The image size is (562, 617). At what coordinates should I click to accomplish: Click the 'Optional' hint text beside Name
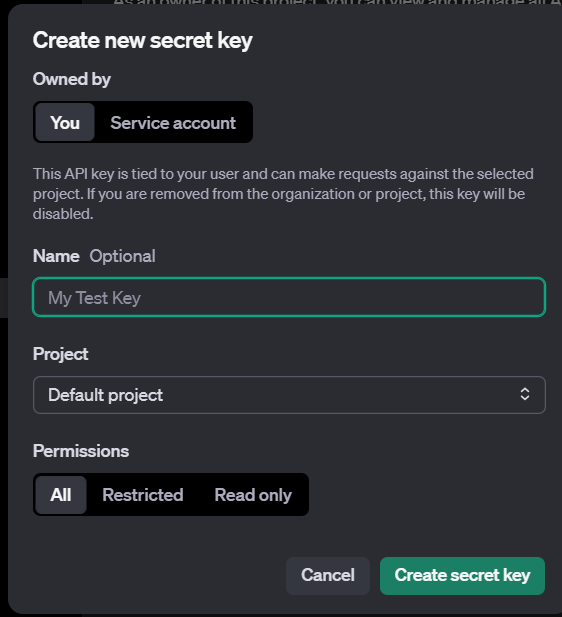click(x=122, y=256)
